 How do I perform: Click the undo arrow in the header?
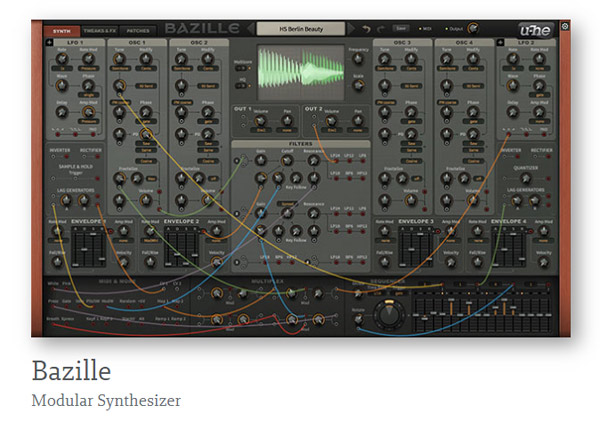coord(367,29)
